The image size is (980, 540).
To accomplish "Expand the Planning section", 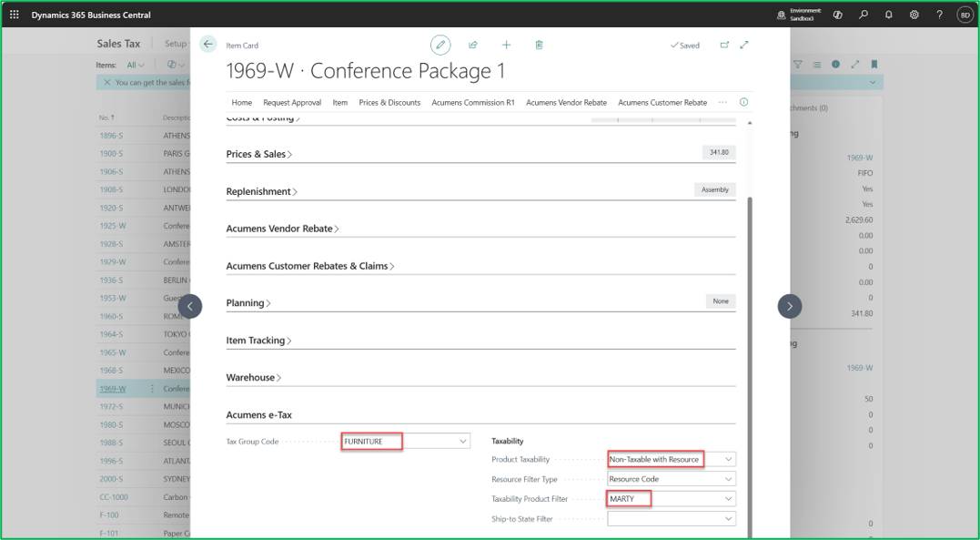I will (248, 303).
